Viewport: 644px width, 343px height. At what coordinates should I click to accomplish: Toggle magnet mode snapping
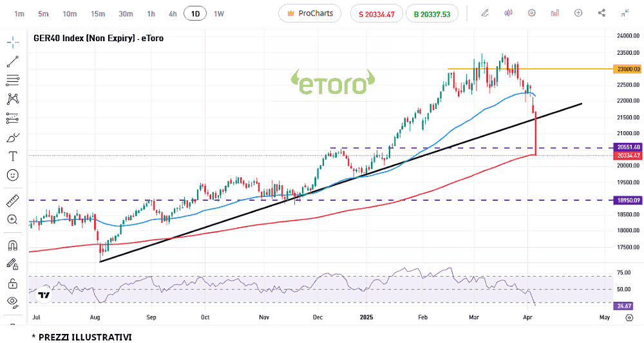(13, 245)
